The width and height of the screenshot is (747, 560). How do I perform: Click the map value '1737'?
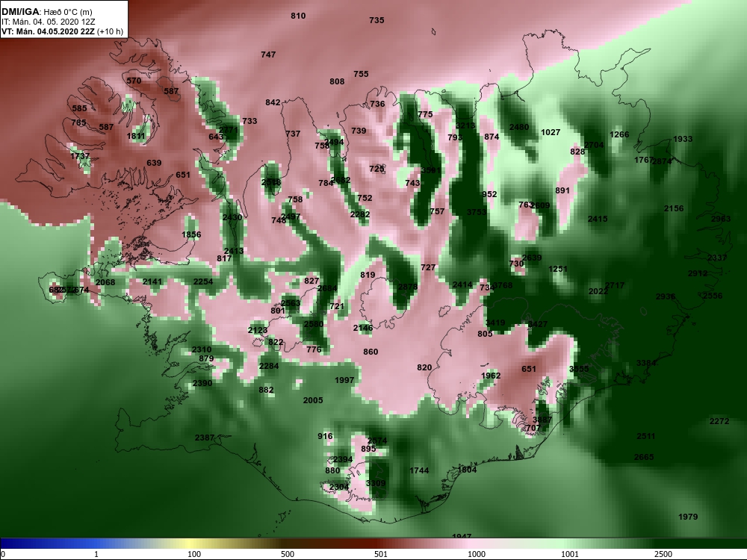pyautogui.click(x=80, y=156)
